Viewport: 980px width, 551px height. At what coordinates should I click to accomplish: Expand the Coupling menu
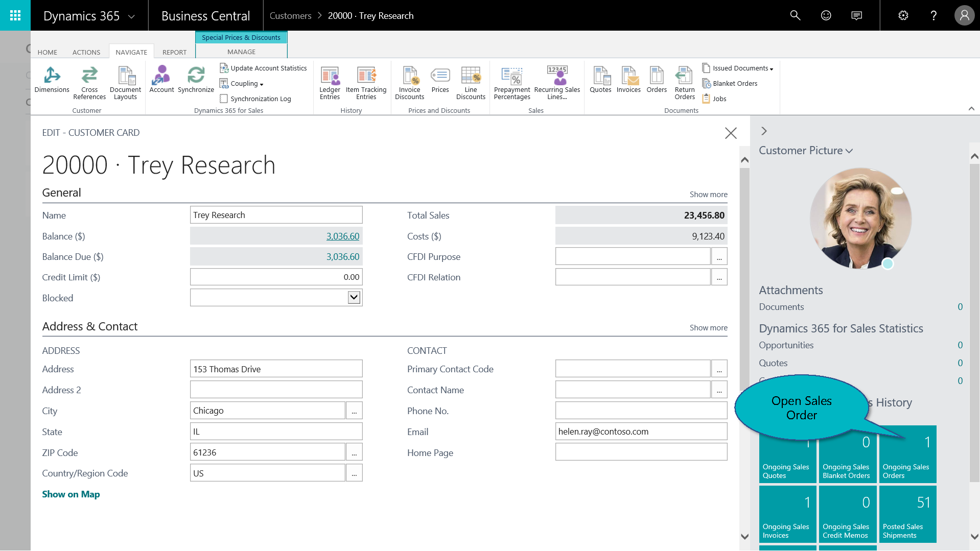tap(246, 84)
